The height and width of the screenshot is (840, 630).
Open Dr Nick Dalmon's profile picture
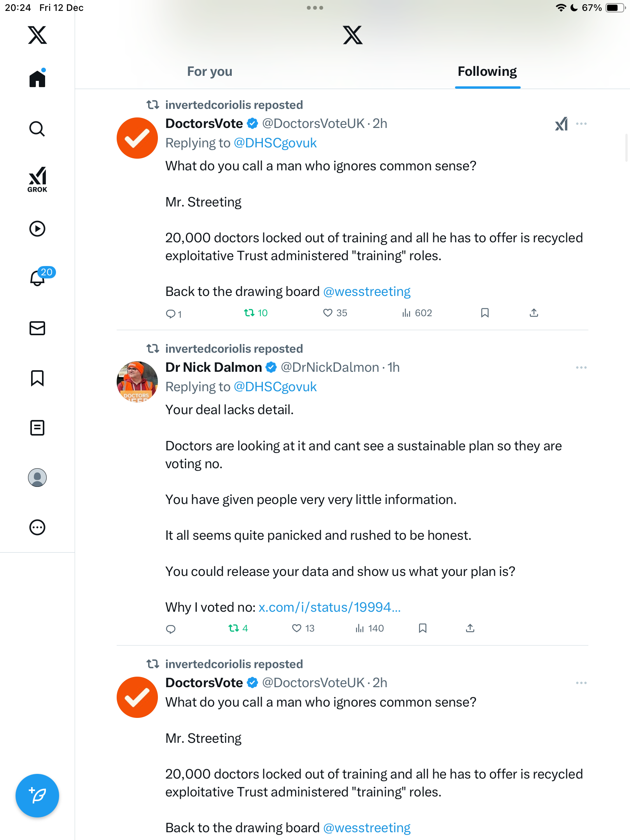137,382
